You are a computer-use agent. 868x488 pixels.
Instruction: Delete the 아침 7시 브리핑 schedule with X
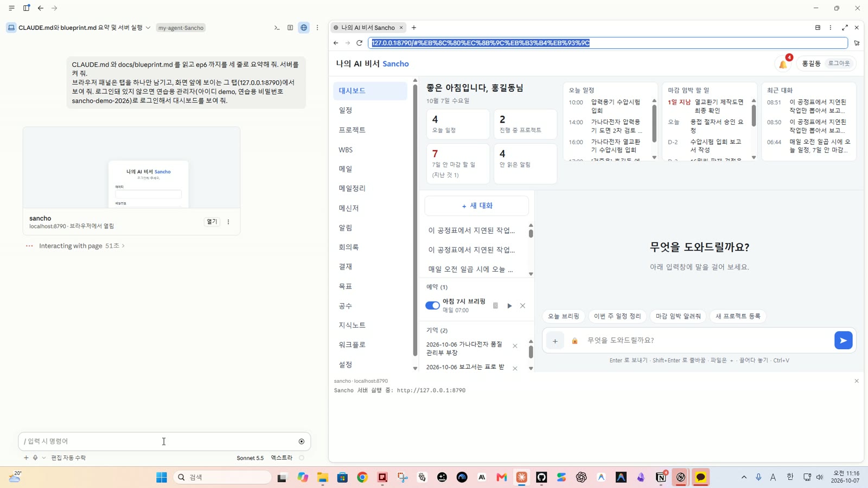pyautogui.click(x=522, y=306)
